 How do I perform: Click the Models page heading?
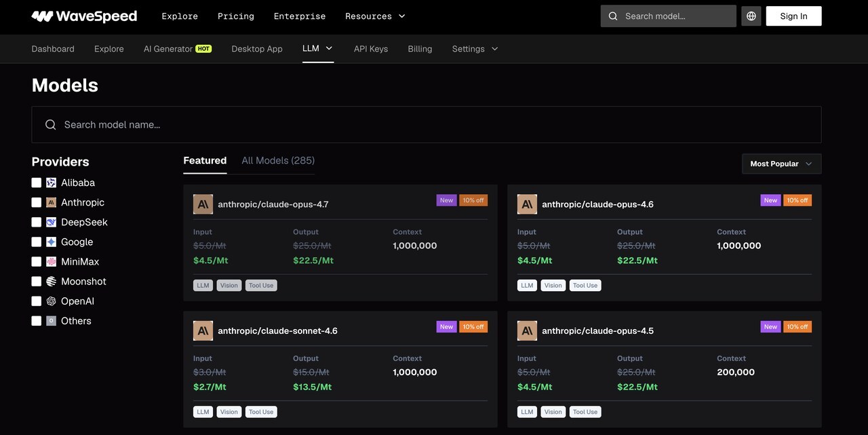click(65, 86)
